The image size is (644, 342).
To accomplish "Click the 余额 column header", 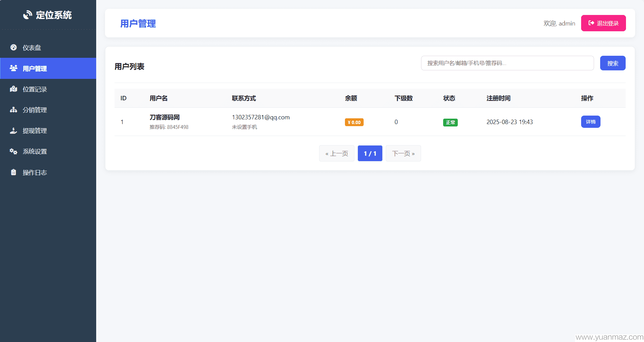I will click(x=351, y=98).
